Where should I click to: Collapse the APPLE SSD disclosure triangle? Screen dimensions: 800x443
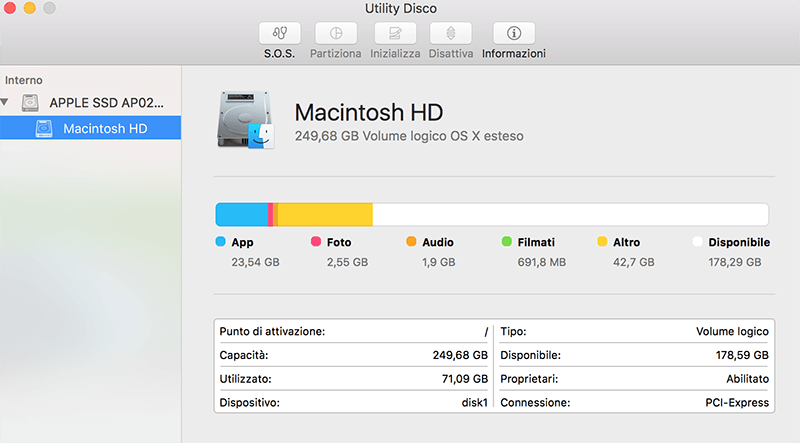[8, 103]
